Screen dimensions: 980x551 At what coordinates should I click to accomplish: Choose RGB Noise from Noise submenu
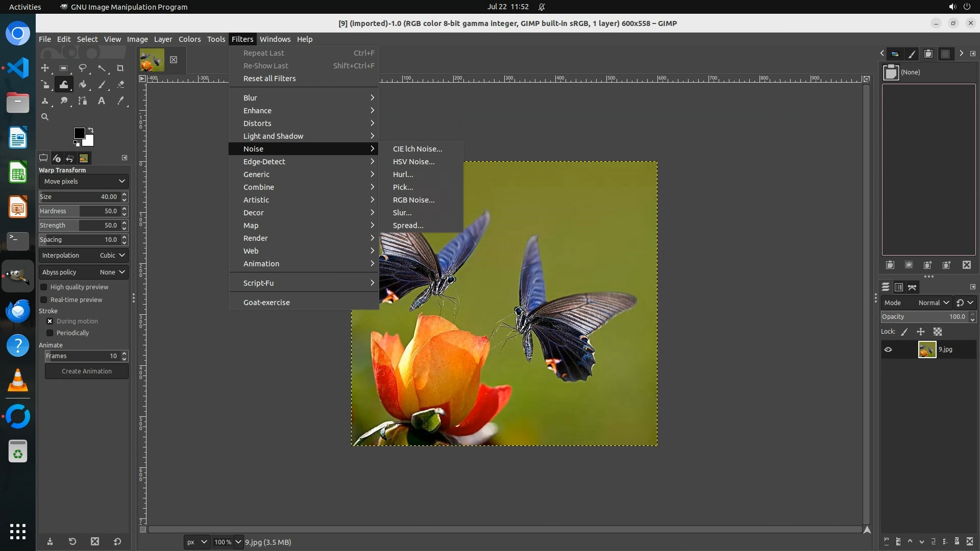pyautogui.click(x=413, y=200)
